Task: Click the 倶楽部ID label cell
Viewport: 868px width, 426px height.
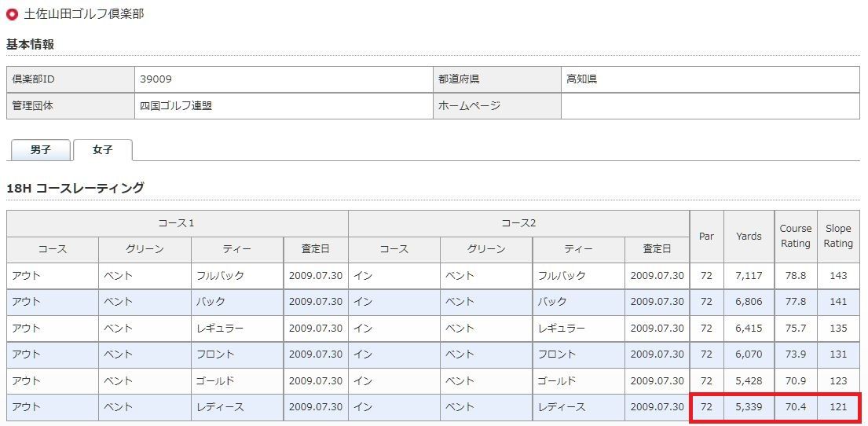Action: coord(70,79)
